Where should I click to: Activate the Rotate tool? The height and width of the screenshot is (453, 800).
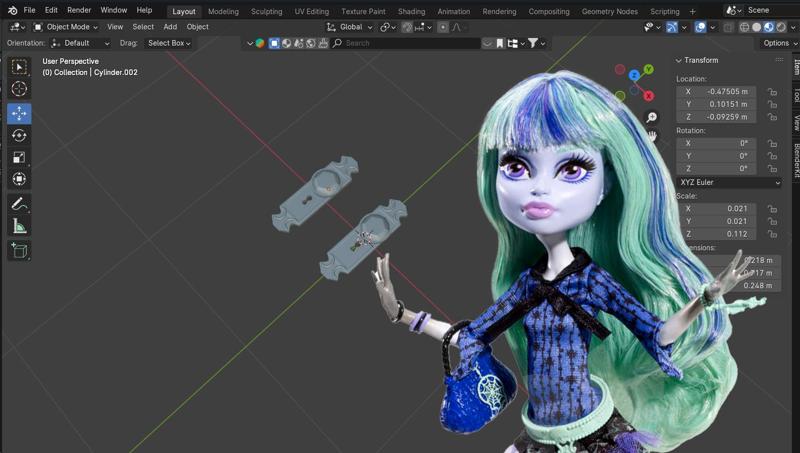click(x=19, y=135)
